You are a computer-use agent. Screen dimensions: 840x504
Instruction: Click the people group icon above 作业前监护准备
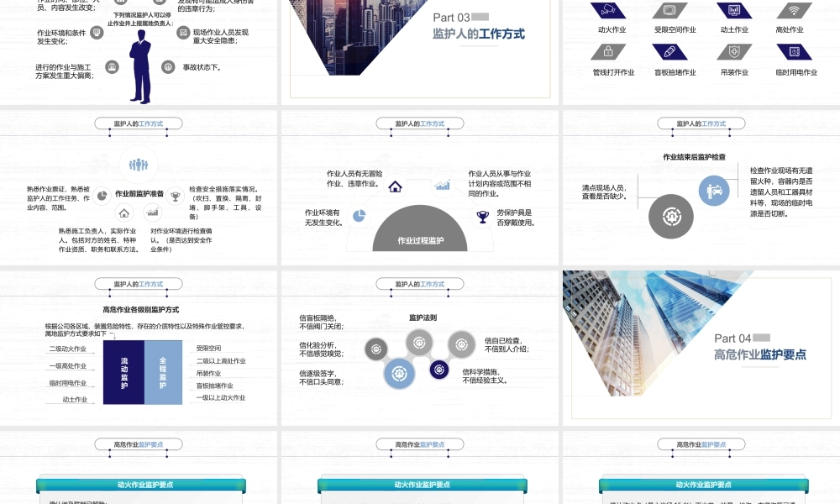(x=139, y=165)
